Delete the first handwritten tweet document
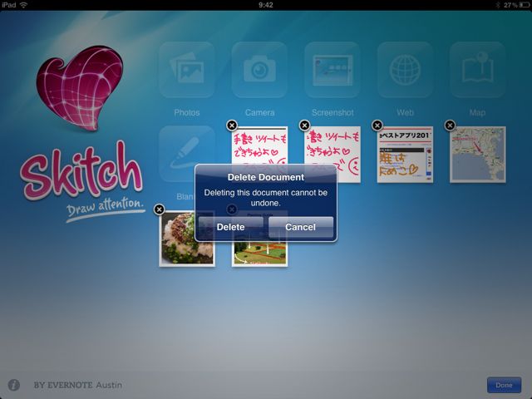 [232, 126]
